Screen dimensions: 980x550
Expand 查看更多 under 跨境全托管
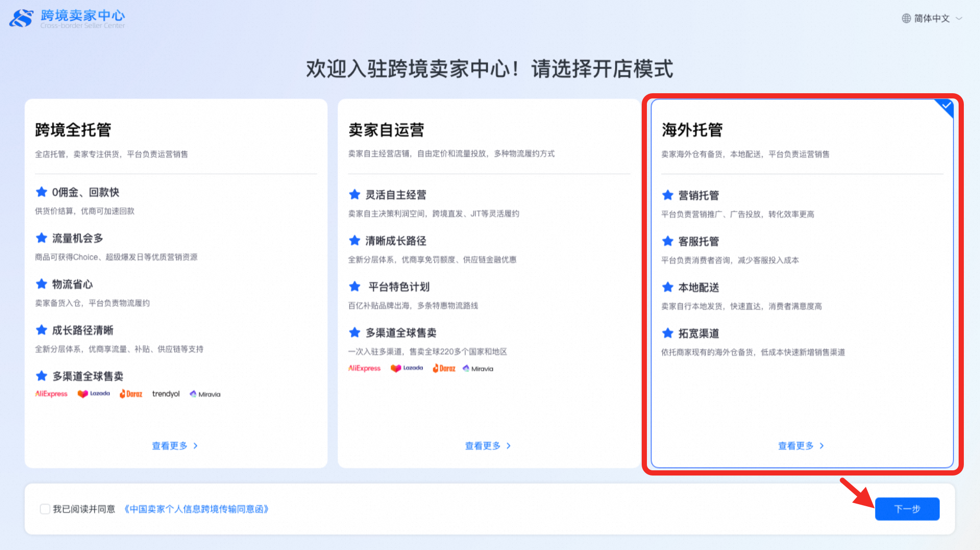tap(175, 446)
